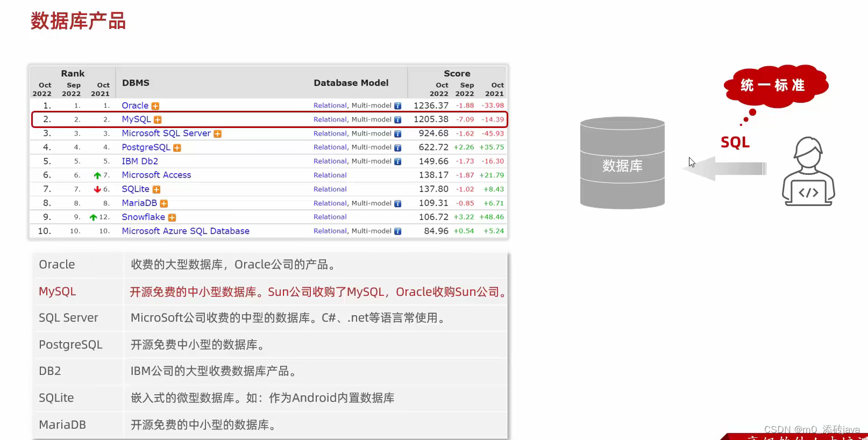Open the SQLite link in the ranking table
The height and width of the screenshot is (440, 868).
(136, 189)
